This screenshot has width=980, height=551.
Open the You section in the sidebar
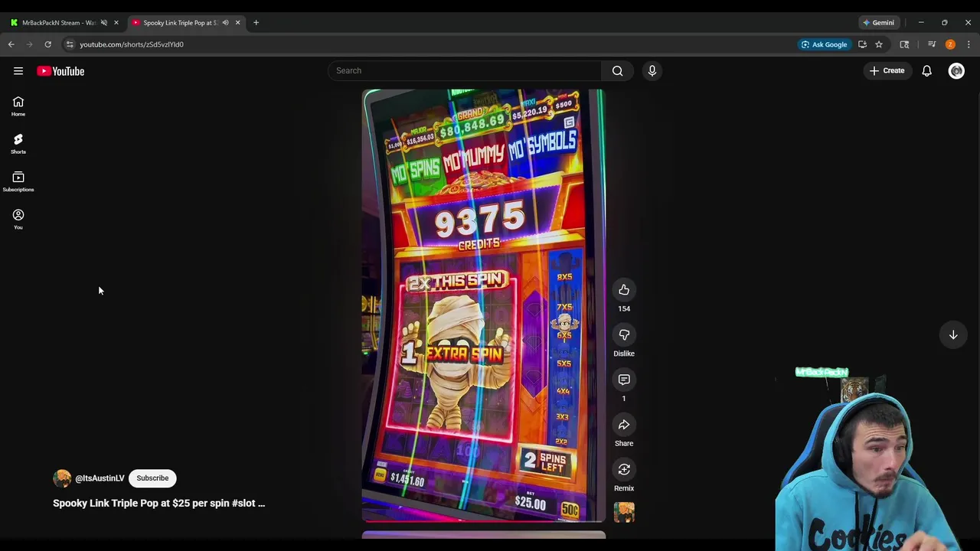[x=18, y=220]
